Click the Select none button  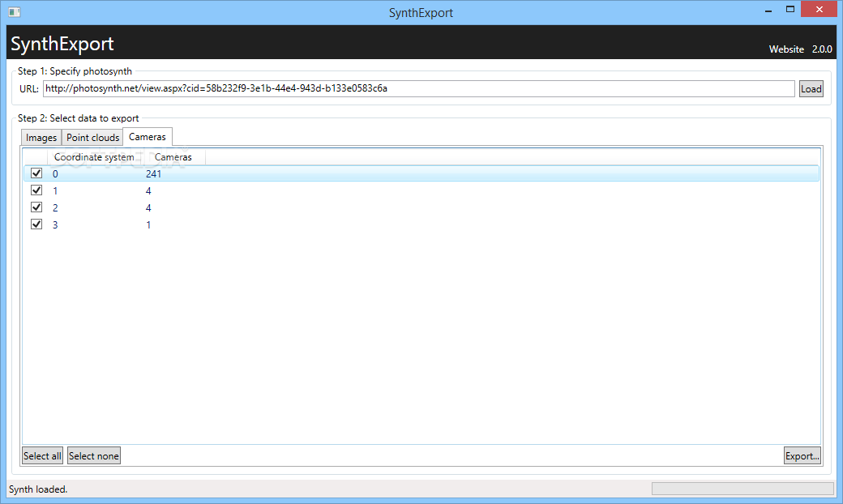93,455
